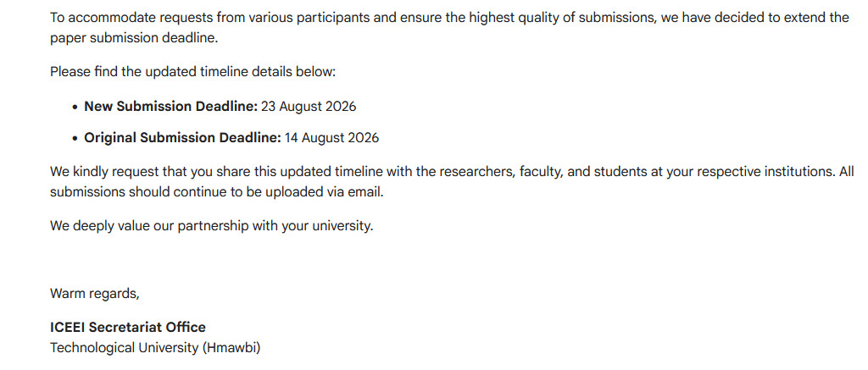This screenshot has width=868, height=370.
Task: Click the words highest quality of submissions
Action: click(x=570, y=18)
